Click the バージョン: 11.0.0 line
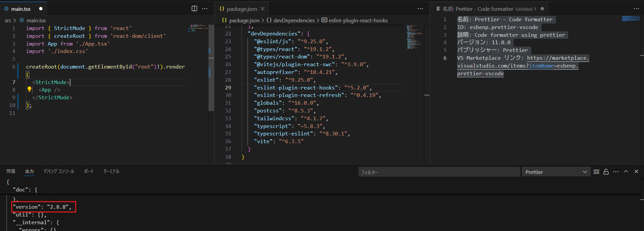This screenshot has height=231, width=644. tap(484, 42)
